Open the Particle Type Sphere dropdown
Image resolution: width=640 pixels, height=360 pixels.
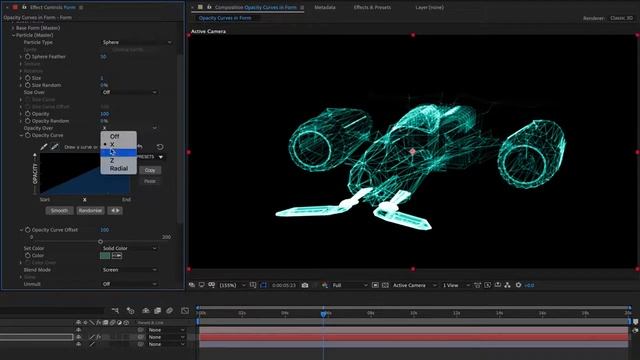click(x=136, y=42)
